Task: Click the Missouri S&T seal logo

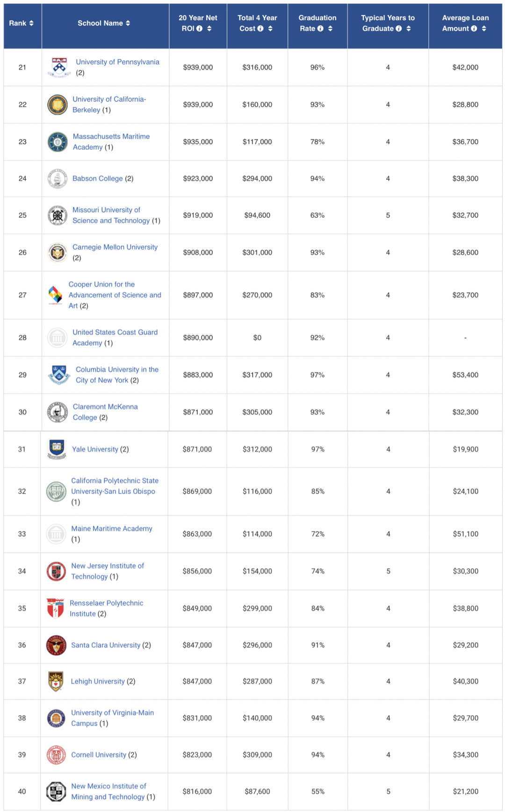Action: 58,215
